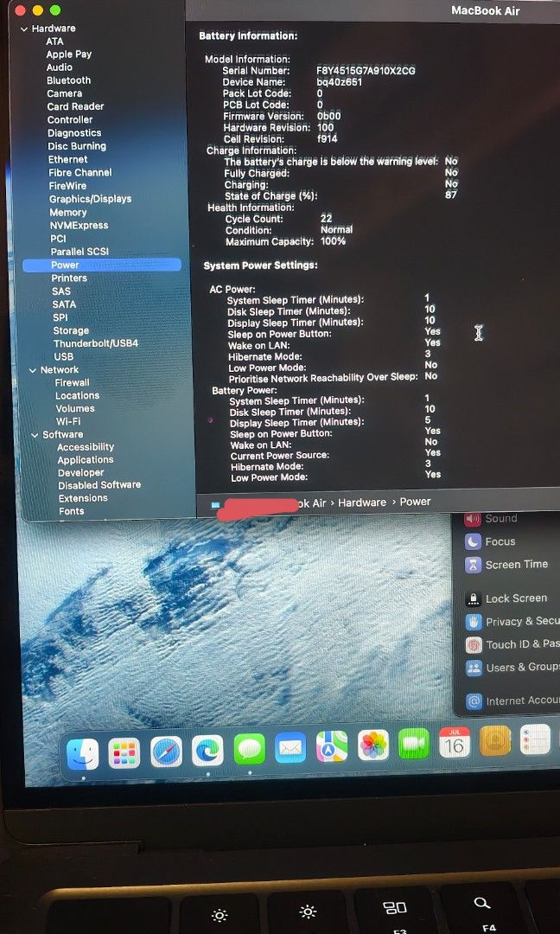
Task: Select Disabled Software in the sidebar
Action: 99,485
